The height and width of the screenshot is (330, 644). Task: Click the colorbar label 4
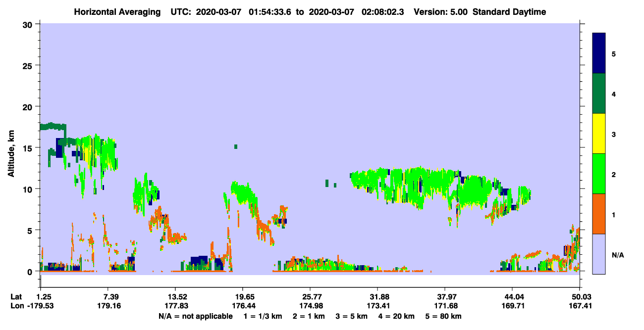point(614,94)
